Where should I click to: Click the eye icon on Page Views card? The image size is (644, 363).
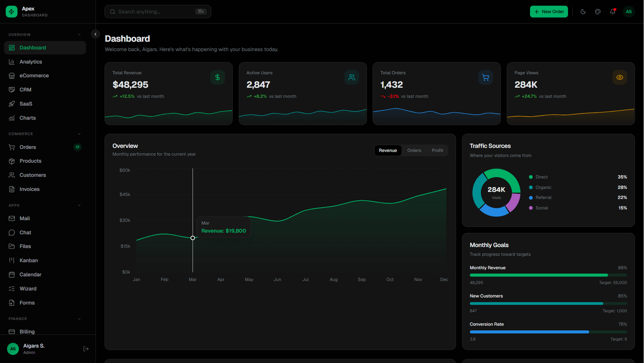pyautogui.click(x=620, y=77)
